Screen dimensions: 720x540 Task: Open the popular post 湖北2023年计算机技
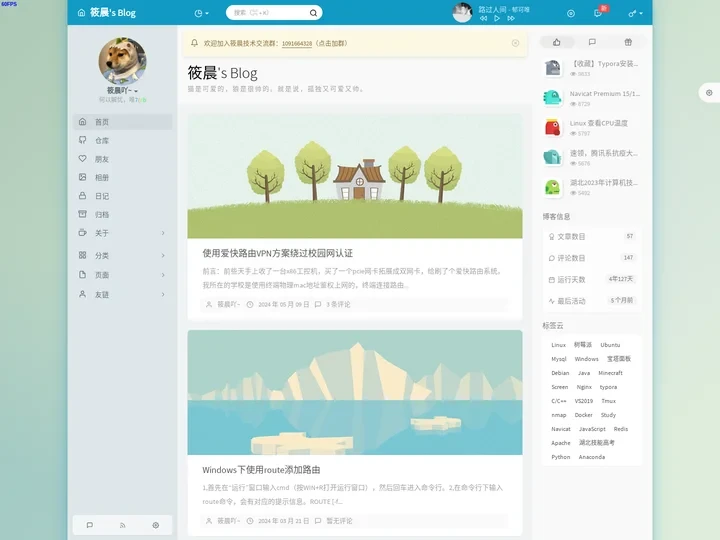tap(604, 183)
